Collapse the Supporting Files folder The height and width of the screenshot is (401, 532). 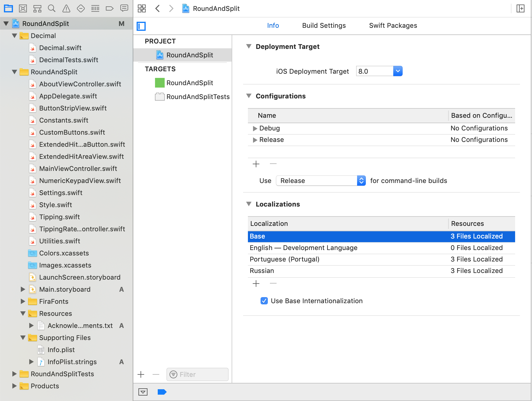point(23,338)
